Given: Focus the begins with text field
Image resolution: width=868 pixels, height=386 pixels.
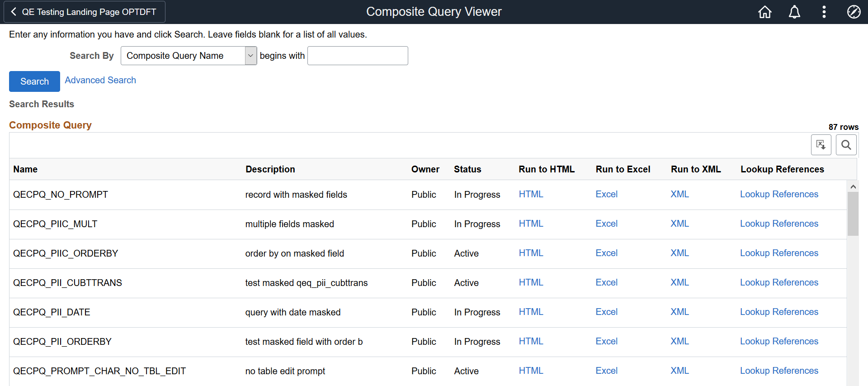Looking at the screenshot, I should (358, 56).
